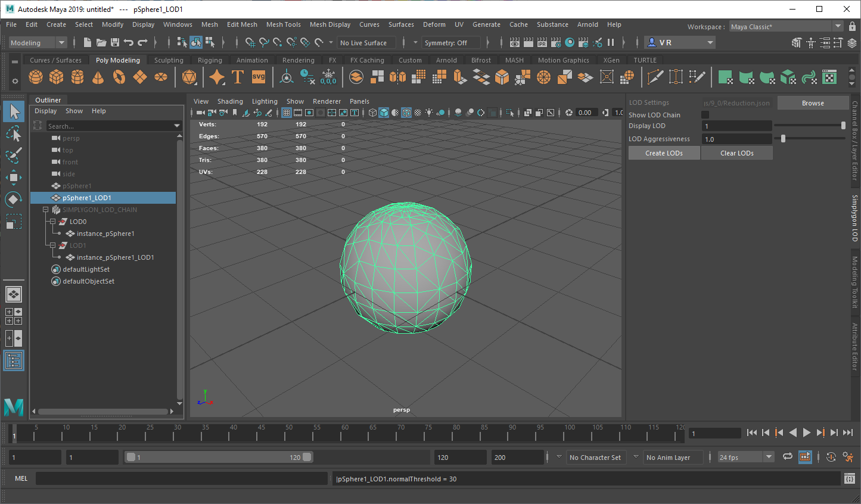Click the Save scene icon
The width and height of the screenshot is (861, 504).
[x=115, y=42]
